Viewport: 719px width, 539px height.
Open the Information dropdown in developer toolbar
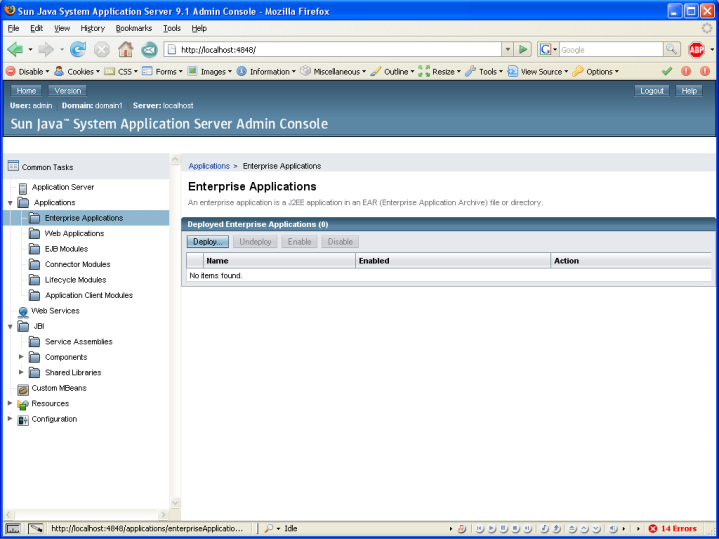coord(266,72)
